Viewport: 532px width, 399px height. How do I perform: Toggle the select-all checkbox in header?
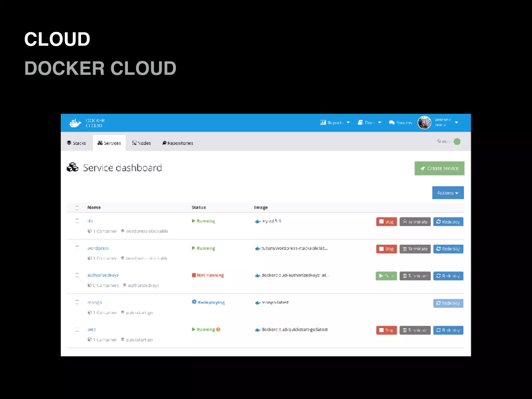point(77,208)
